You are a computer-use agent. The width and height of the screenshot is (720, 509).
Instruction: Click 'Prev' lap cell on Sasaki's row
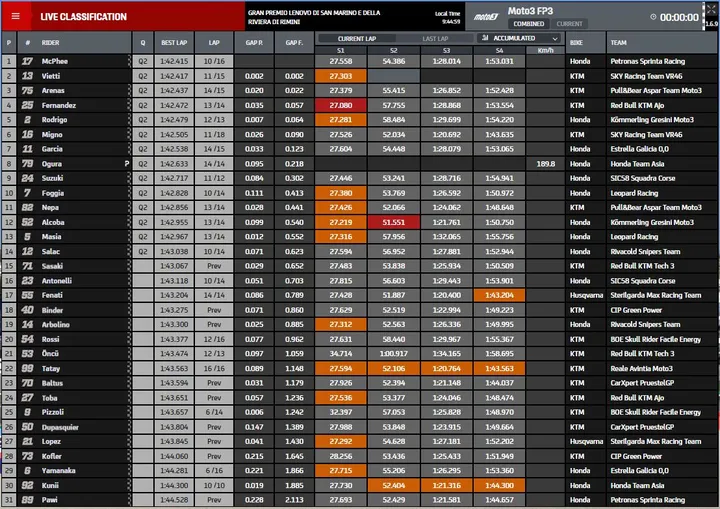tap(214, 266)
